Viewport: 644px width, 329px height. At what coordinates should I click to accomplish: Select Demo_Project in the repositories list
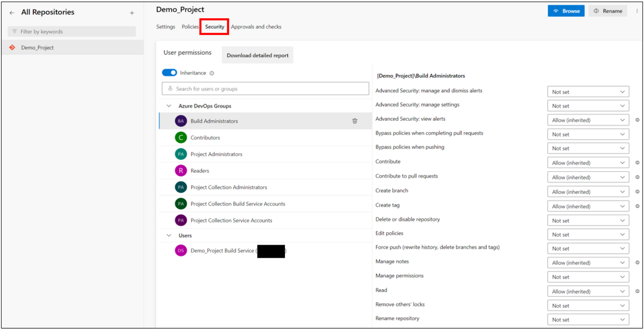pos(72,47)
